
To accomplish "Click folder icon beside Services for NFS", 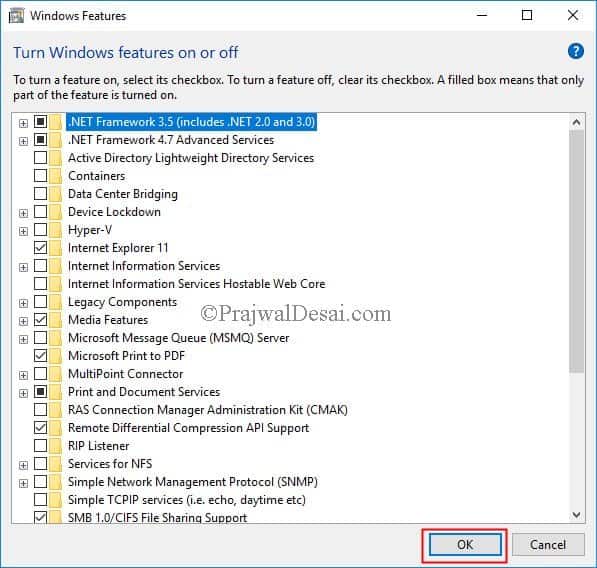I will 55,464.
